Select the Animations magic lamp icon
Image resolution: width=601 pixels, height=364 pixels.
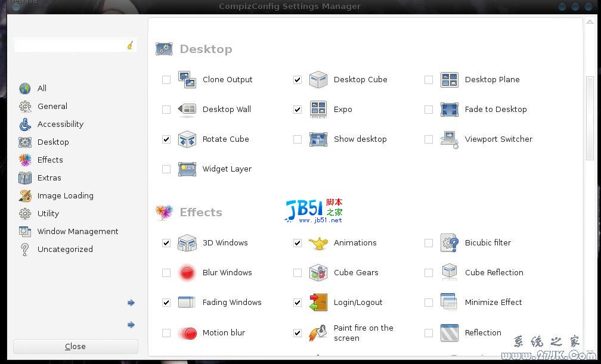pos(318,242)
